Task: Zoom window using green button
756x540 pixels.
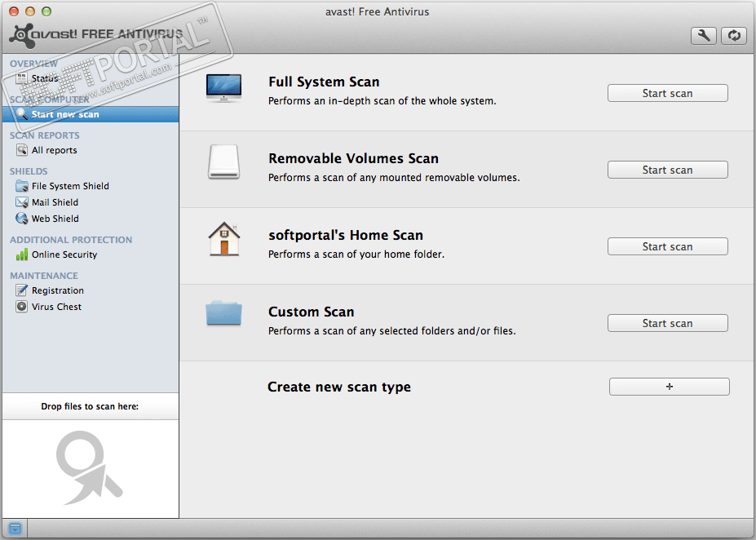Action: point(46,11)
